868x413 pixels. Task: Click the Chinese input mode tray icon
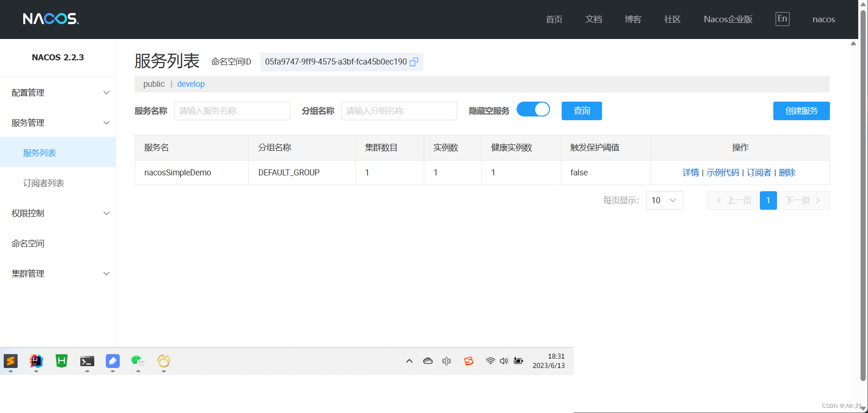(447, 361)
